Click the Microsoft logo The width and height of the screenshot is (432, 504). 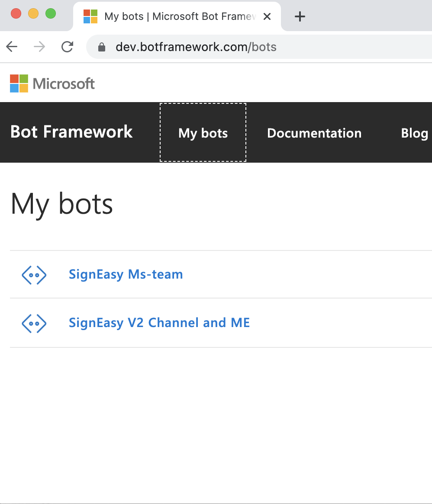52,83
